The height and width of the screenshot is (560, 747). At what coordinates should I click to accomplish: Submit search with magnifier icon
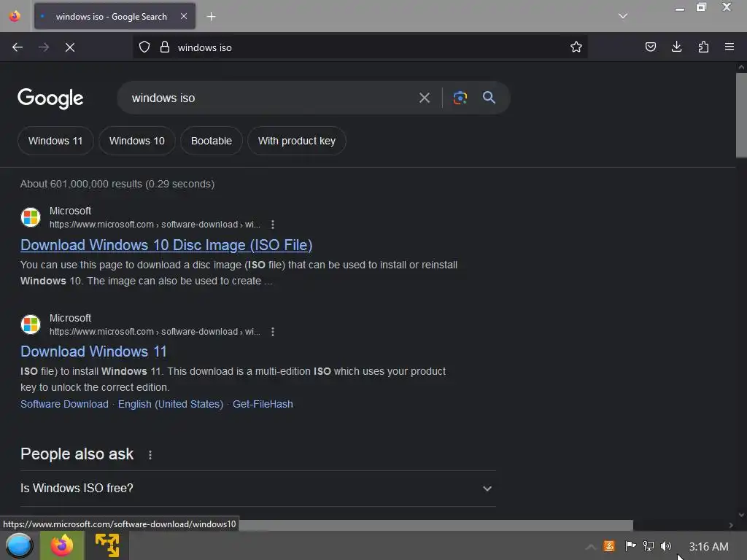pyautogui.click(x=489, y=98)
